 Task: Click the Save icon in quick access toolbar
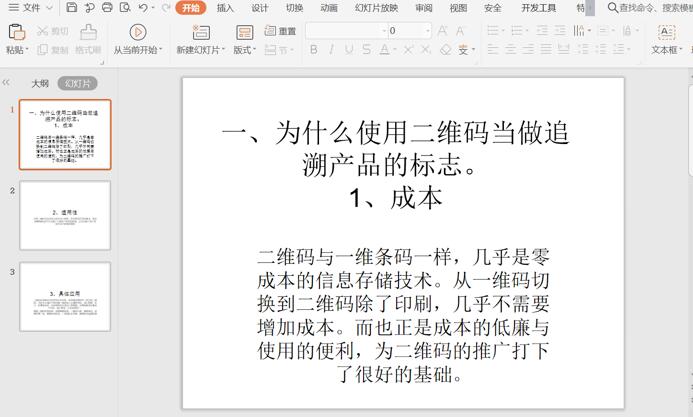click(x=72, y=8)
